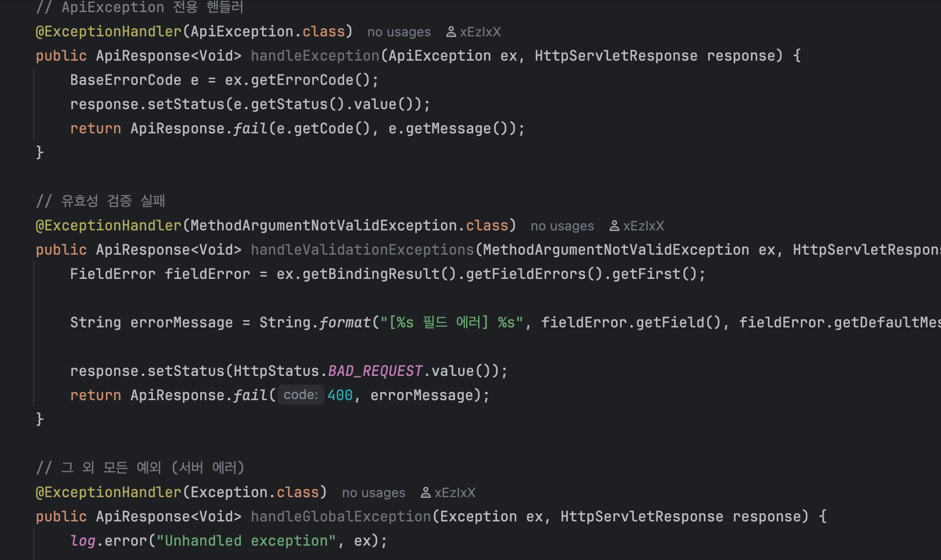Click the numeric literal 400
The width and height of the screenshot is (941, 560).
pos(340,395)
